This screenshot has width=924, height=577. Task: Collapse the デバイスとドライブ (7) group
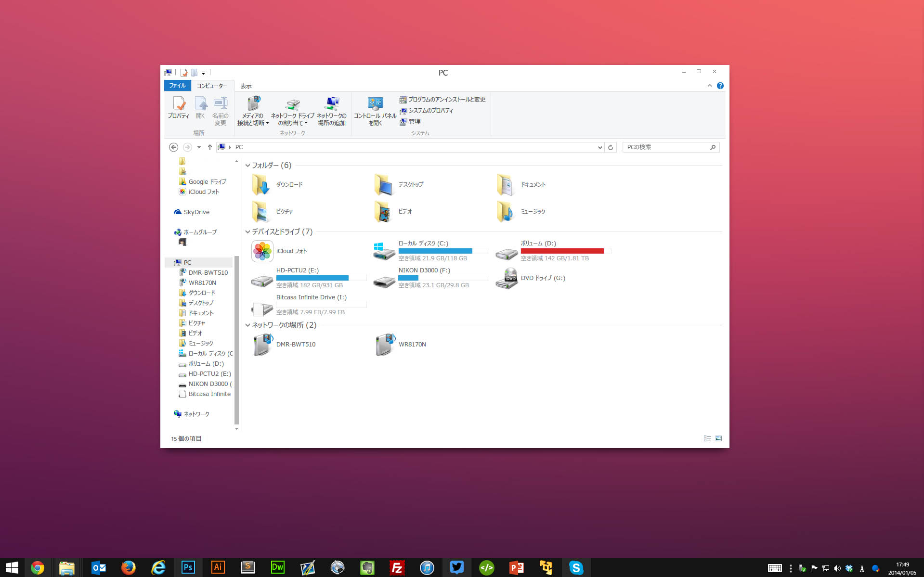[x=247, y=232]
